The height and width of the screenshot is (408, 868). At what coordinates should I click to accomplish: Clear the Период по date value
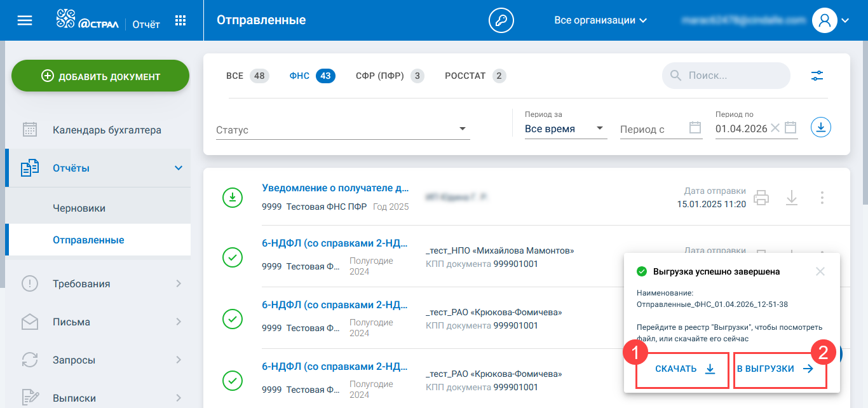click(x=775, y=128)
